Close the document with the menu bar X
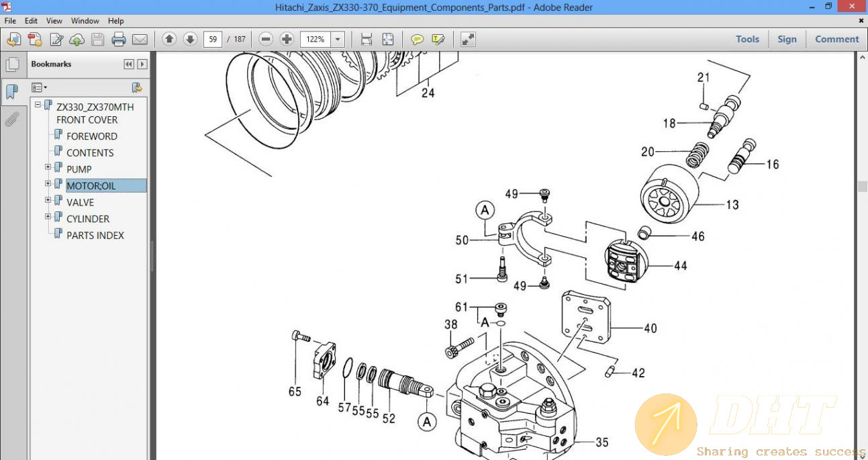 pyautogui.click(x=861, y=21)
